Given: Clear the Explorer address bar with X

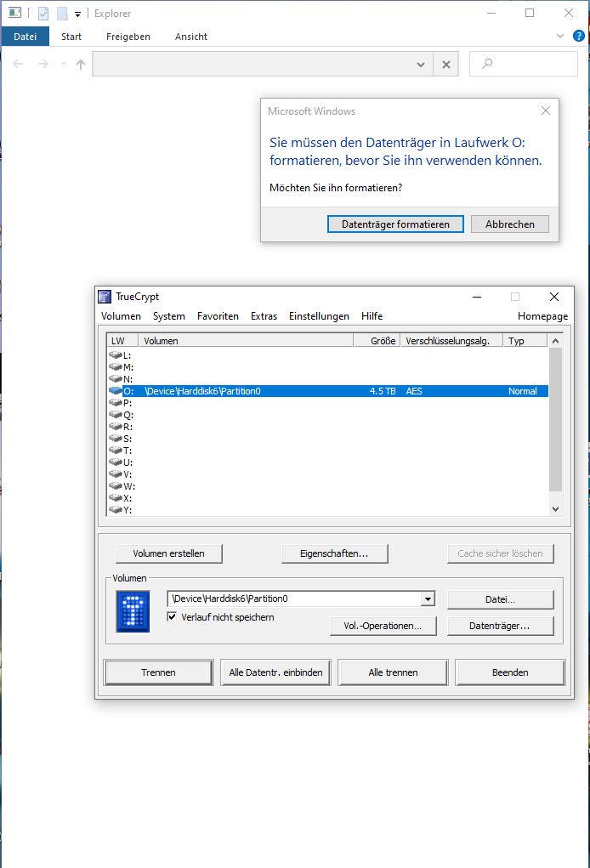Looking at the screenshot, I should coord(446,65).
